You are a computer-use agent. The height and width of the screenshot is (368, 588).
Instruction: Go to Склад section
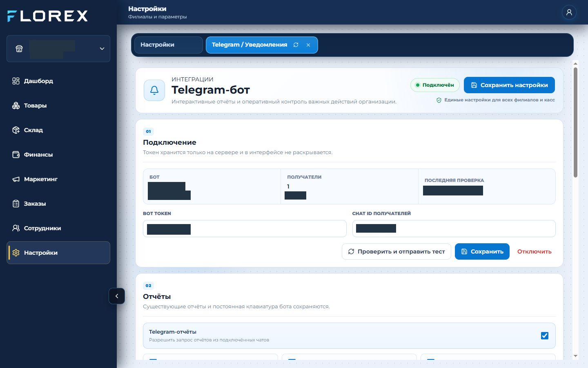tap(58, 130)
